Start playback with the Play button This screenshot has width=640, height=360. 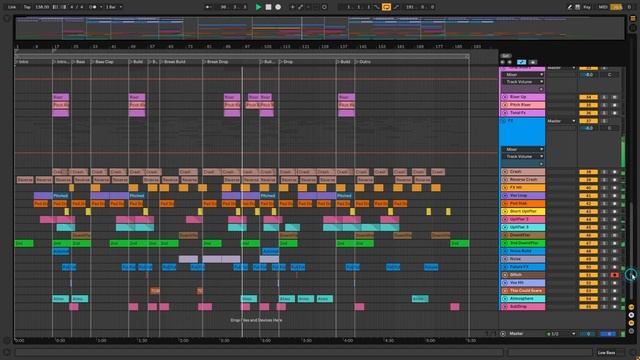tap(258, 7)
